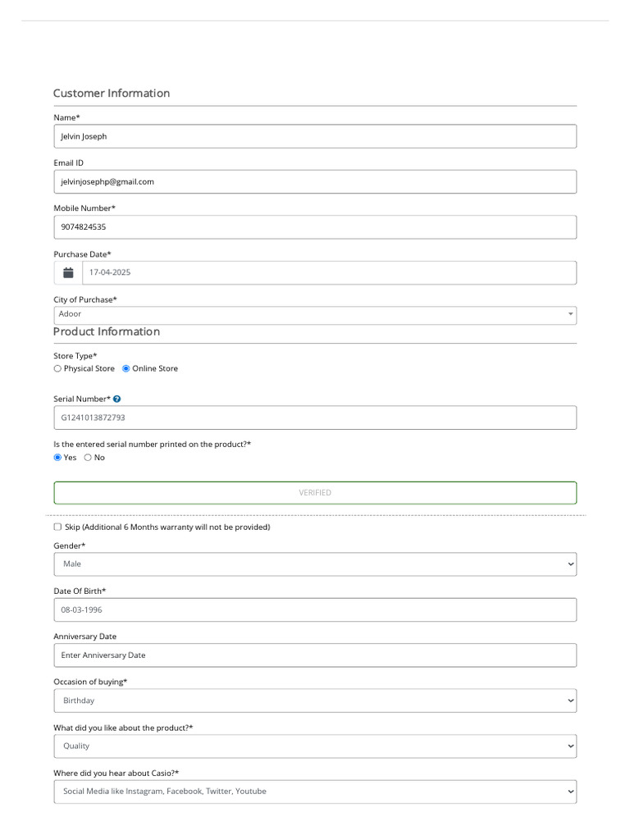Click the Serial Number input box
Image resolution: width=630 pixels, height=840 pixels.
click(315, 418)
